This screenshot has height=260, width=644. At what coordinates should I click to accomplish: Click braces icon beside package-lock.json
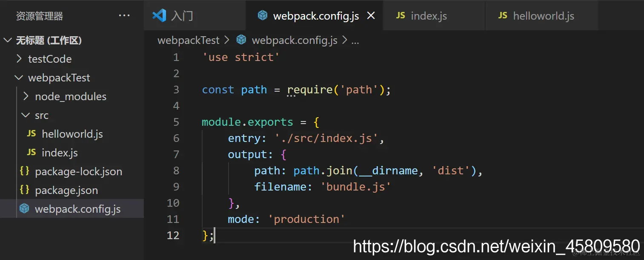point(25,171)
